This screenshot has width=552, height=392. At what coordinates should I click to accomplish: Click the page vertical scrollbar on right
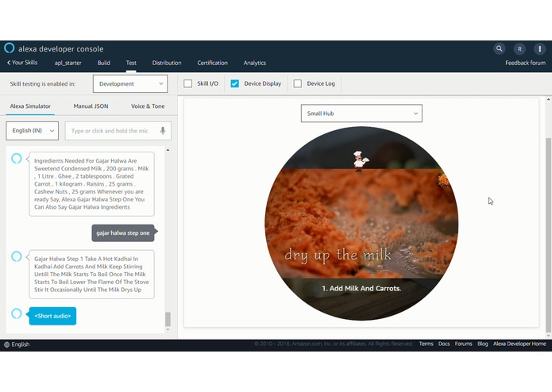pyautogui.click(x=549, y=235)
